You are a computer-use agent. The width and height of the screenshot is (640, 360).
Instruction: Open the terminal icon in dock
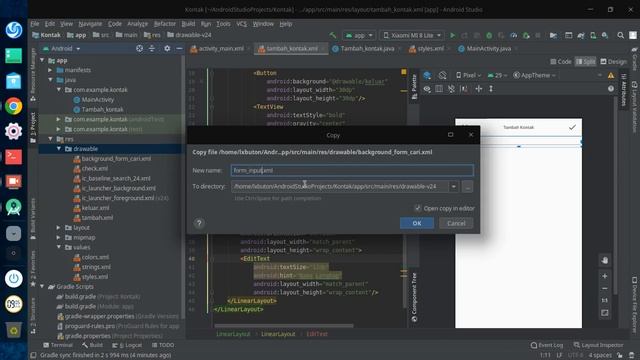[x=13, y=157]
